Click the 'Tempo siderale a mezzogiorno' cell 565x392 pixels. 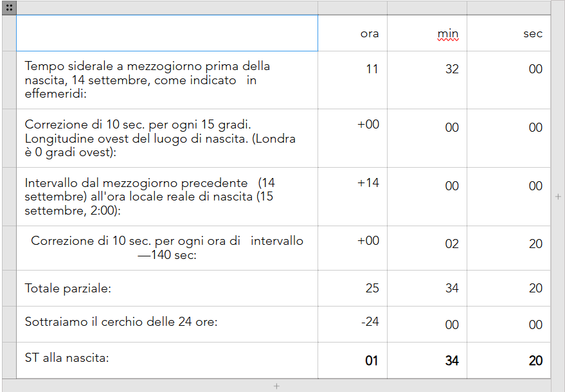point(167,80)
